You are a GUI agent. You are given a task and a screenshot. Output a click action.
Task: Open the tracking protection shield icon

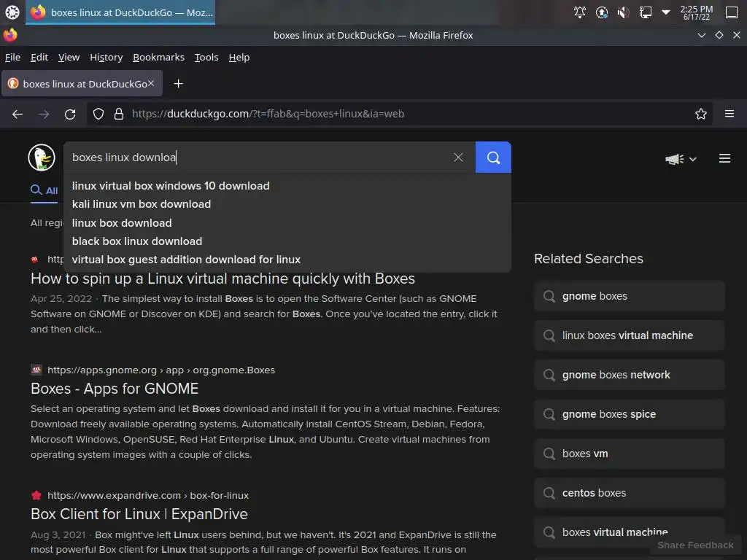tap(98, 114)
